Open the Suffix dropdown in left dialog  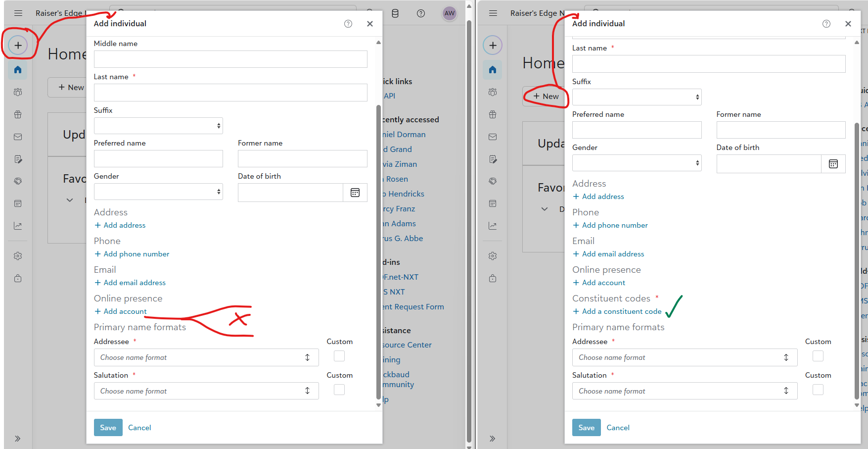pyautogui.click(x=158, y=126)
